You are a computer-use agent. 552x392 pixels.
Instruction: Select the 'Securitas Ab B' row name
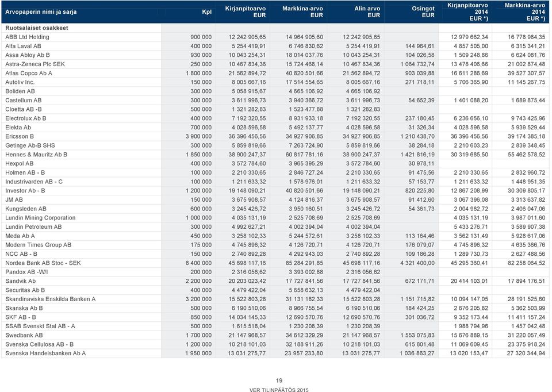(25, 290)
